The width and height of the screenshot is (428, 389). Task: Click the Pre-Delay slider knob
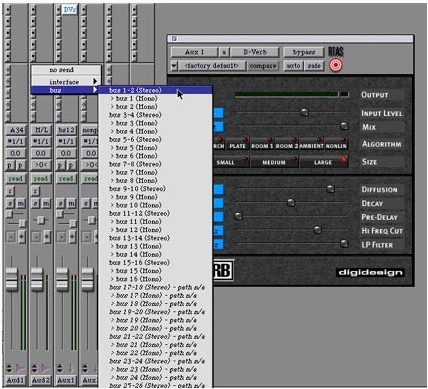238,216
